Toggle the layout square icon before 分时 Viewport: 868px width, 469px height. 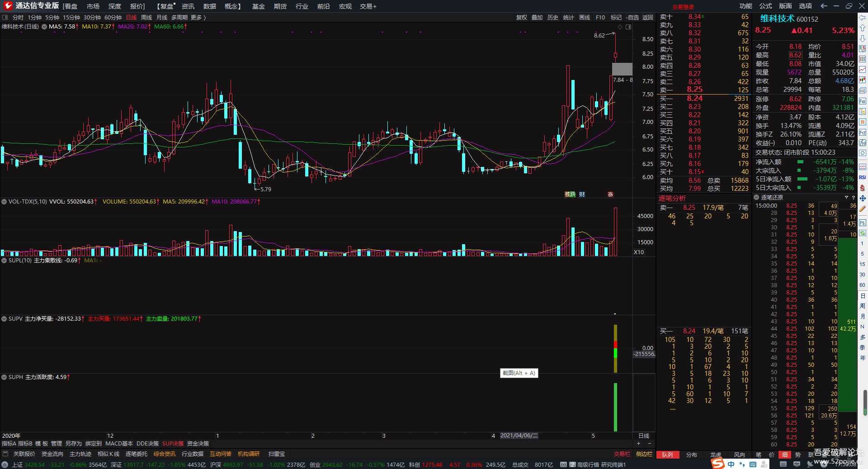[x=5, y=18]
